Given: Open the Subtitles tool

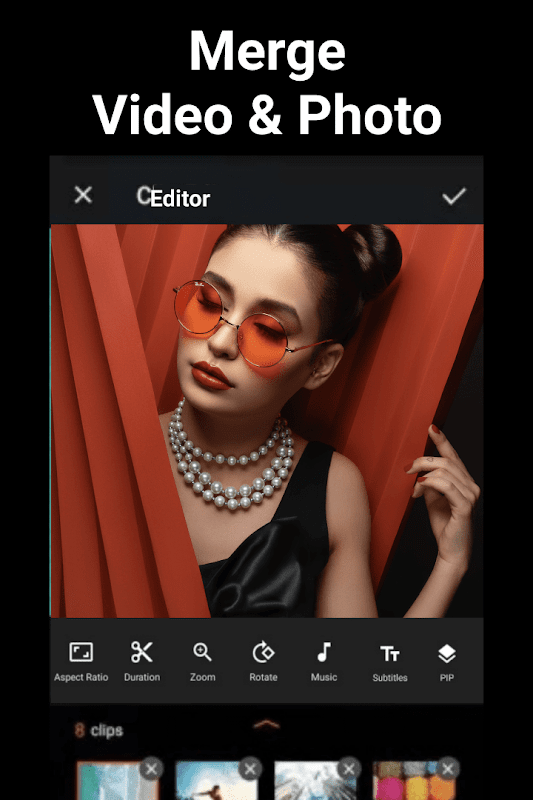Looking at the screenshot, I should pyautogui.click(x=390, y=662).
